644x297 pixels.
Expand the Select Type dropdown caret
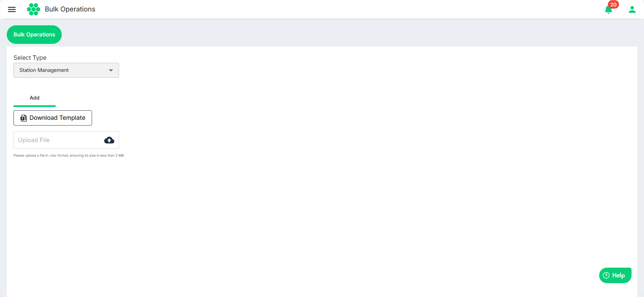coord(111,70)
